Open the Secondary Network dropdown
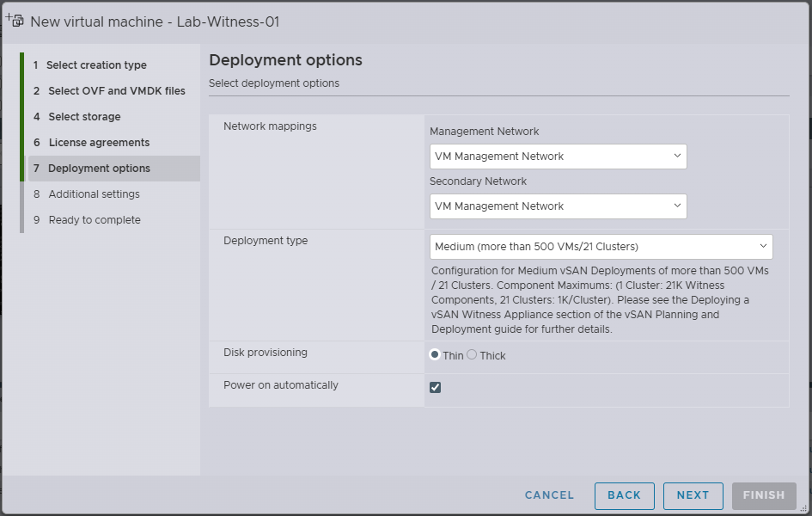812x516 pixels. tap(558, 206)
